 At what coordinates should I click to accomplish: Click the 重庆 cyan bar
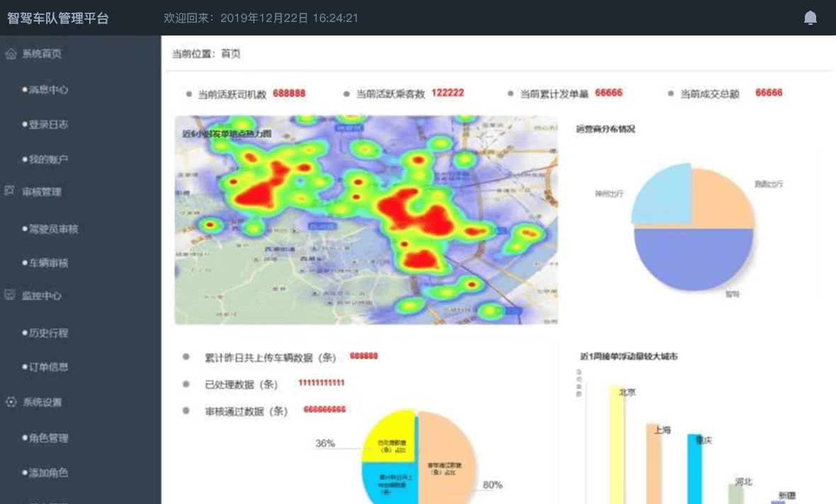[x=695, y=469]
